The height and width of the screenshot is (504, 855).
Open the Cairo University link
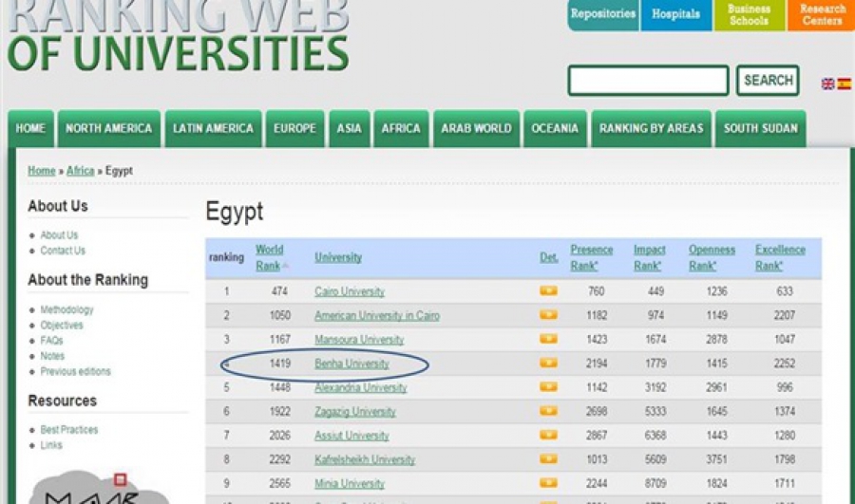350,291
